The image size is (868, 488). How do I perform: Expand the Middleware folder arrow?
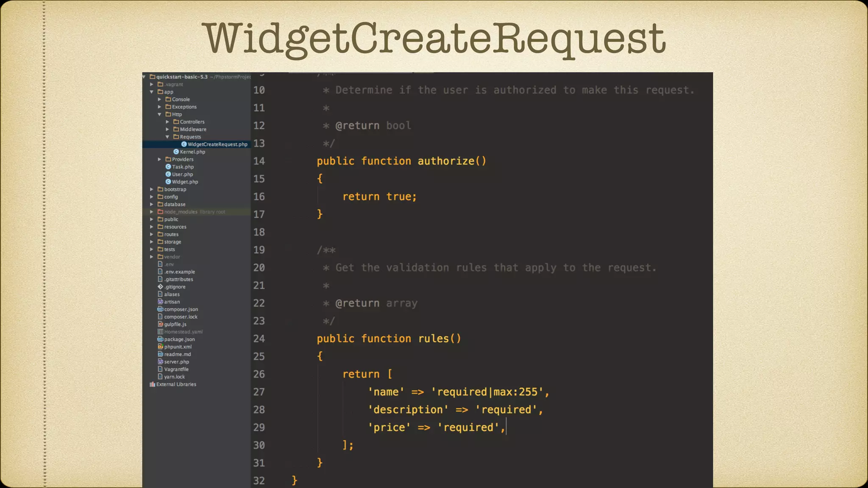click(167, 129)
